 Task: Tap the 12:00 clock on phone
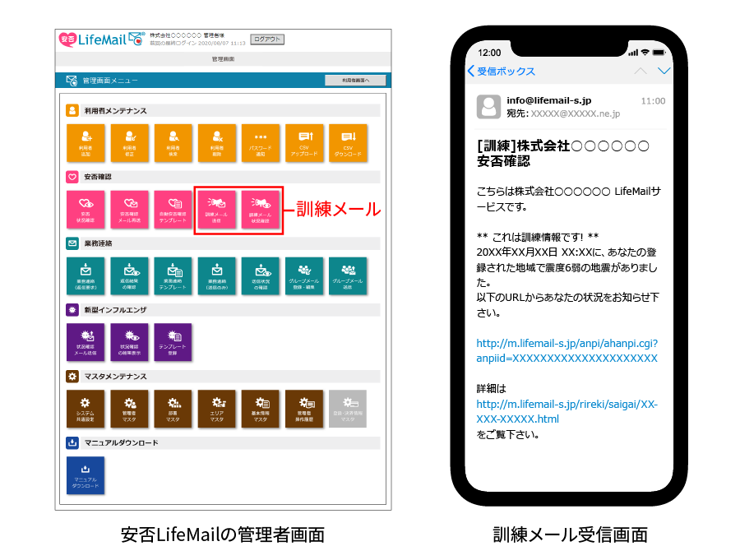[x=489, y=53]
